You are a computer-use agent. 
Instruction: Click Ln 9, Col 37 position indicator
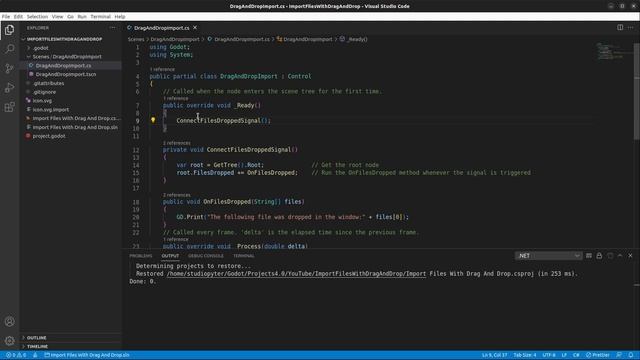(494, 355)
